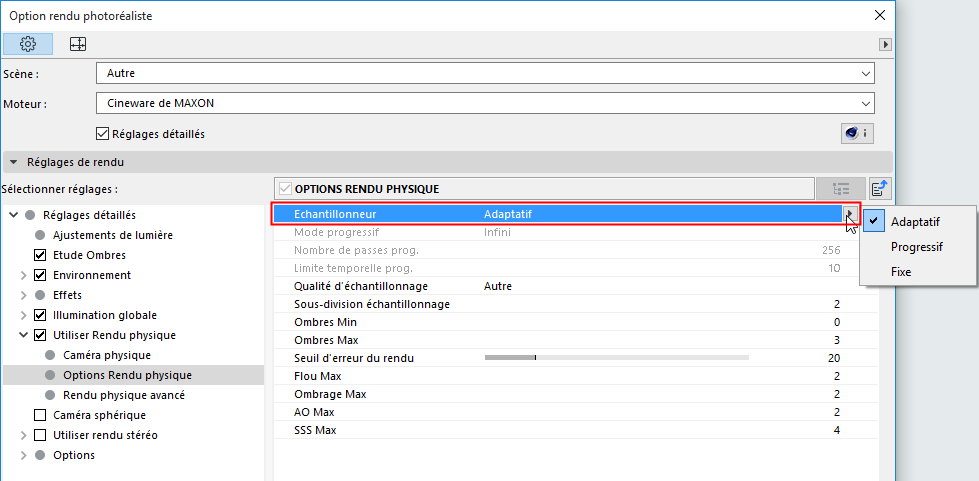Image resolution: width=979 pixels, height=481 pixels.
Task: Choose Fixe in the sampler menu
Action: tap(901, 272)
